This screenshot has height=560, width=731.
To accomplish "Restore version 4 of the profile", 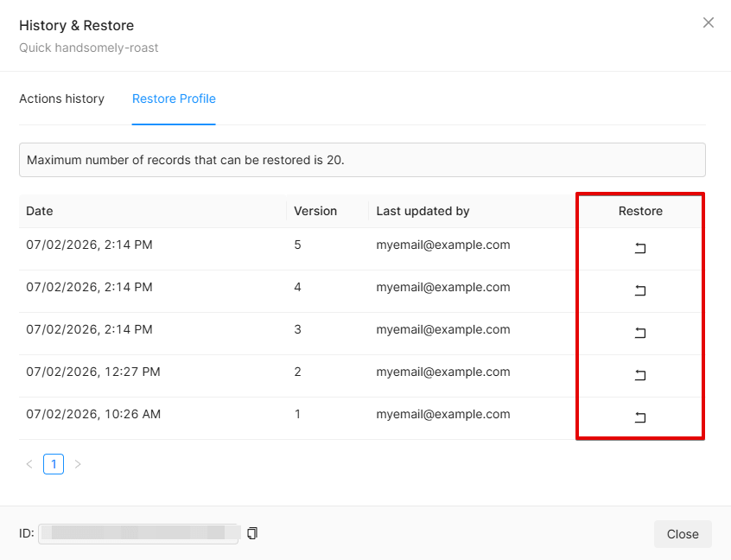I will click(x=640, y=290).
